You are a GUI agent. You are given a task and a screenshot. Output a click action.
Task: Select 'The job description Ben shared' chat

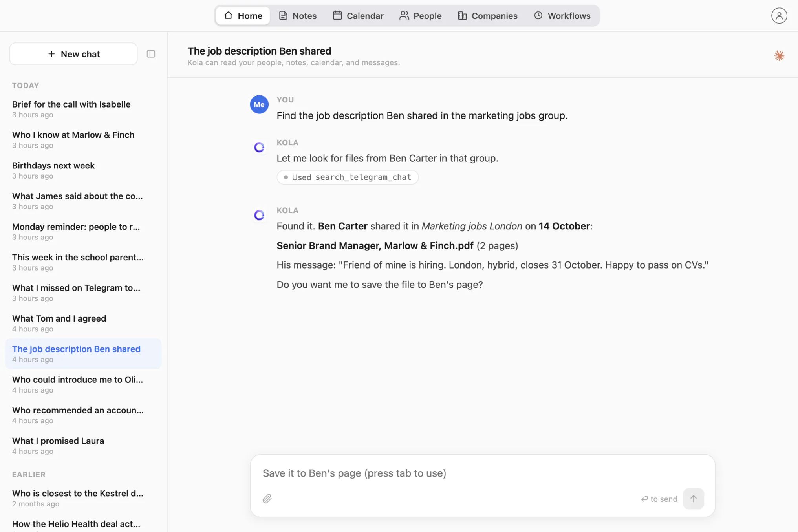[x=83, y=354]
